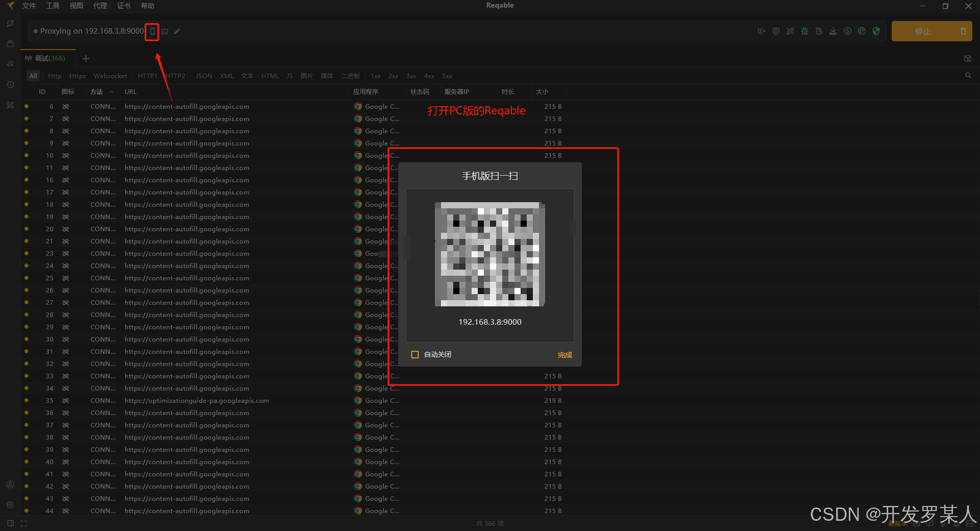Open the user account icon in sidebar
Viewport: 980px width, 531px height.
click(x=10, y=485)
